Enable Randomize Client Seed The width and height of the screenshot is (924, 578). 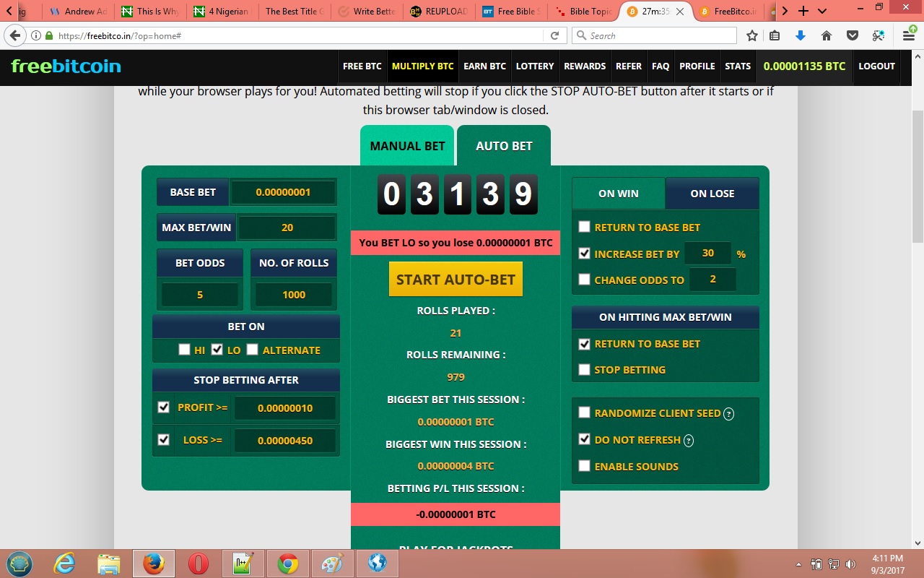click(x=585, y=413)
